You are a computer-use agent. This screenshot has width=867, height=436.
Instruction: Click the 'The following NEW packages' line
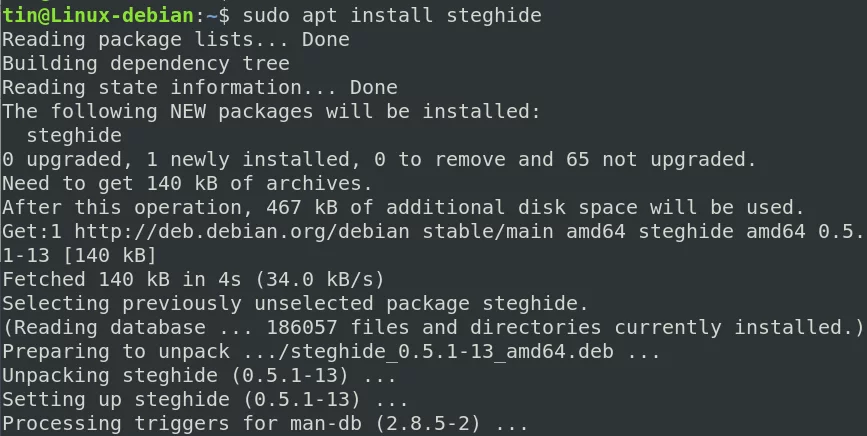271,111
